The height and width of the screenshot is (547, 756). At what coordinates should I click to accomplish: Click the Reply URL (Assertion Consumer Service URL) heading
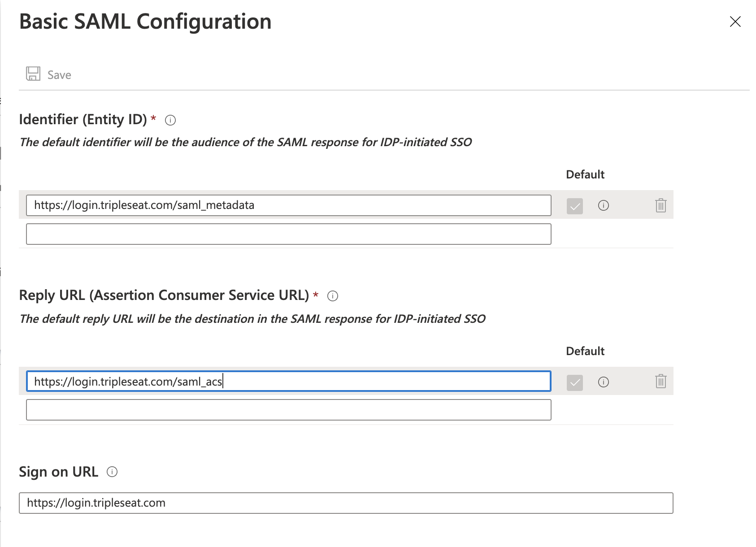pos(164,295)
